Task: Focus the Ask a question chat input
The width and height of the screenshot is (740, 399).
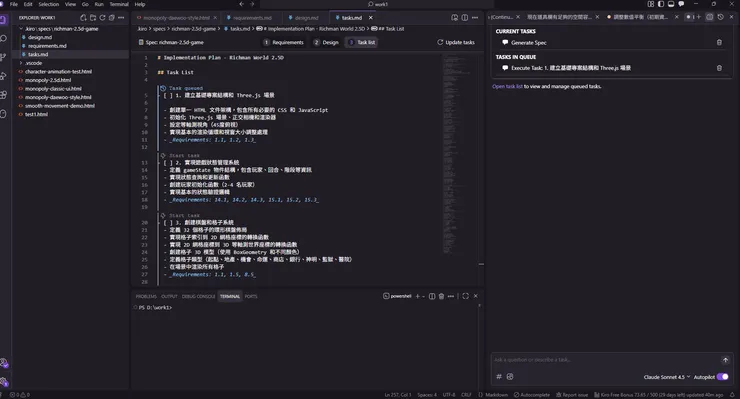Action: (x=604, y=360)
